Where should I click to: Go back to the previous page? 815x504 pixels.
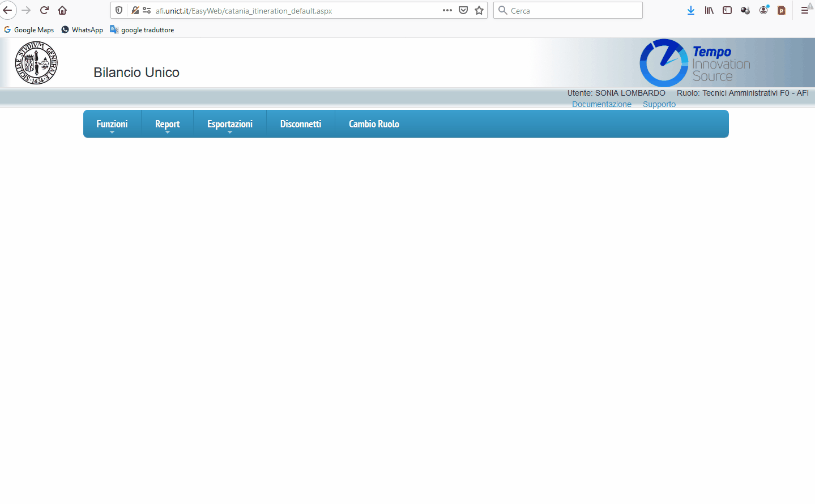point(7,10)
